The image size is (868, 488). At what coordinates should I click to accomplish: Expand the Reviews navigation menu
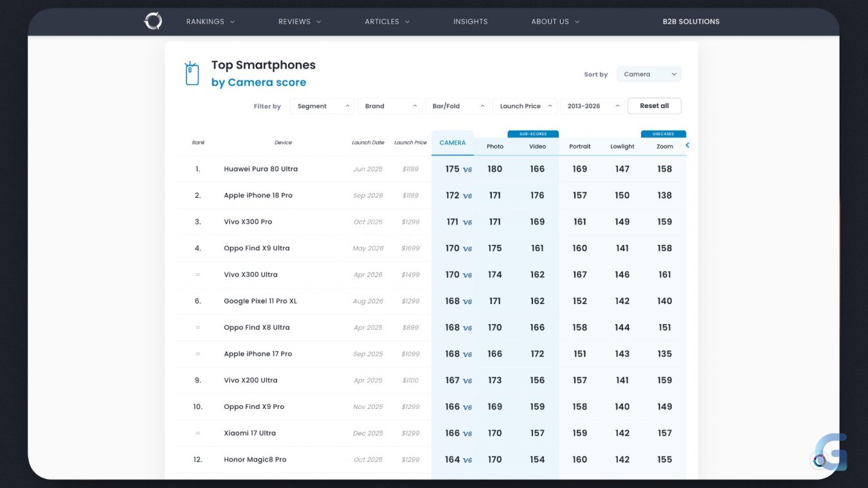[300, 21]
